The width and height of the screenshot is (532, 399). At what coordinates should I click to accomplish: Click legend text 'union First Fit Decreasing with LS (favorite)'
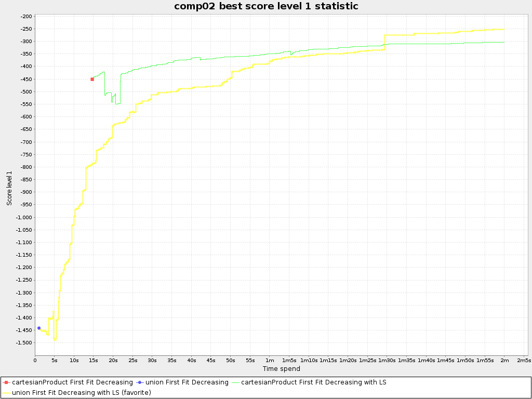tap(82, 393)
